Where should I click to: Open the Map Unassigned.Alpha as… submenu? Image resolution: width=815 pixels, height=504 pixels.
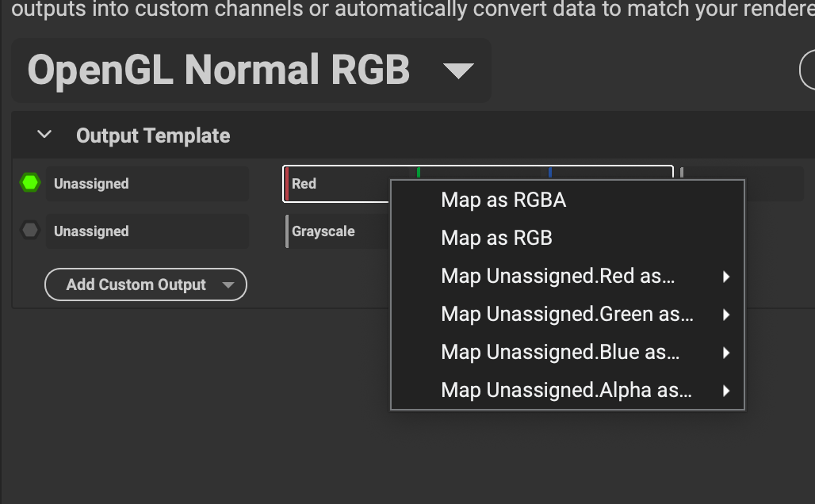click(x=568, y=390)
